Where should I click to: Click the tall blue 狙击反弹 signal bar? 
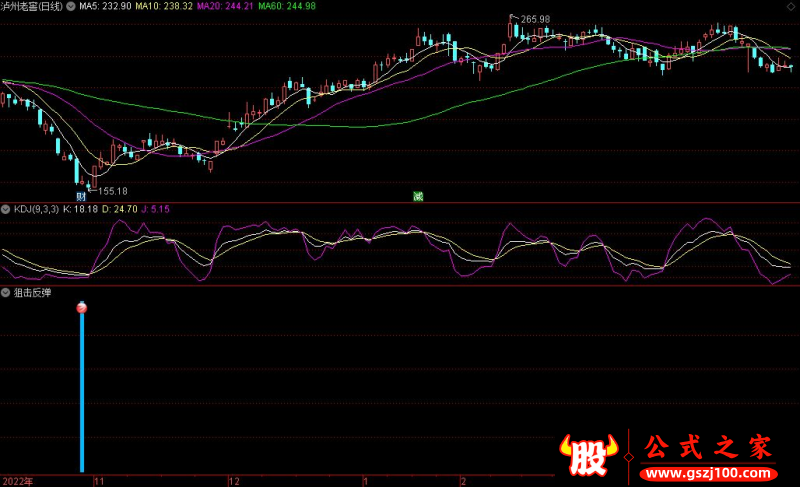coord(82,395)
